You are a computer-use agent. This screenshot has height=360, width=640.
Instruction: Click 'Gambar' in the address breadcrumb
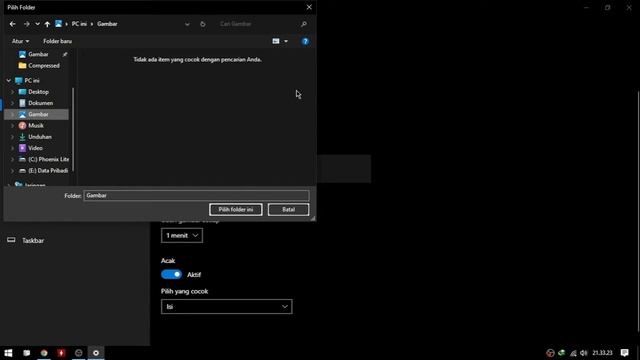click(x=107, y=24)
